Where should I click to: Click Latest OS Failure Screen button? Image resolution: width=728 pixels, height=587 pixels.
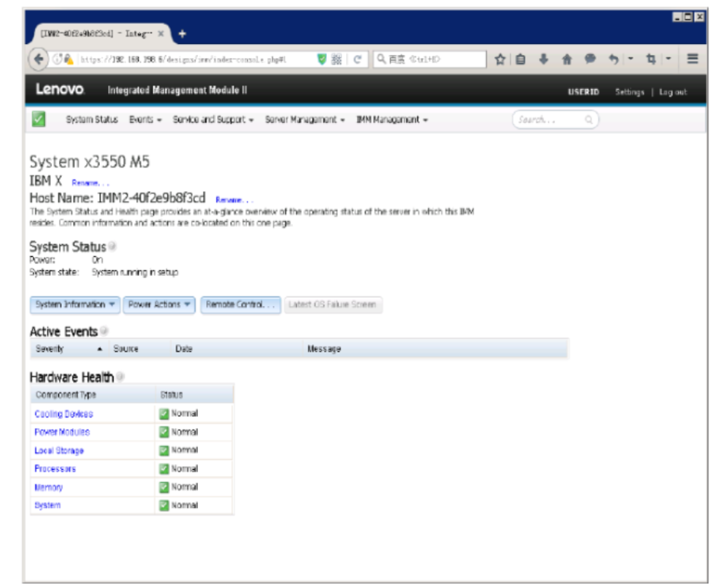point(333,304)
